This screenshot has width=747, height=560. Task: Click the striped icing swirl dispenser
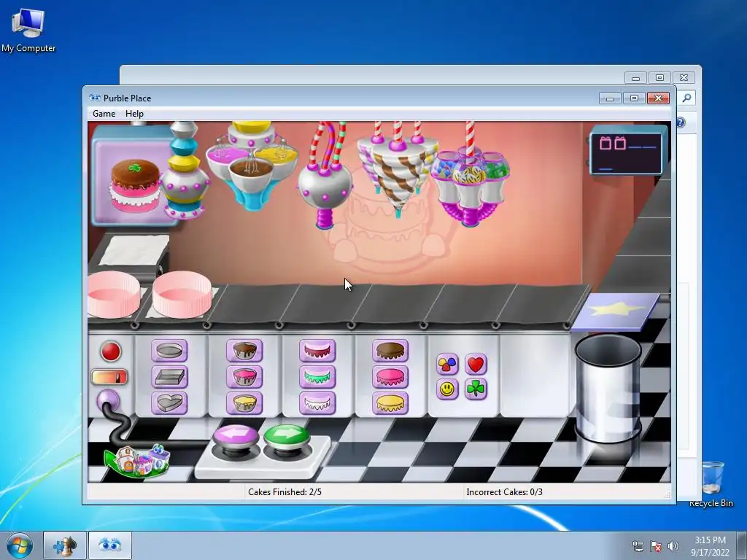[398, 169]
